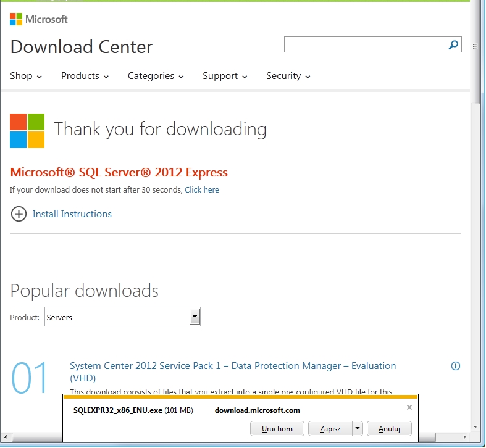Click the info icon for System Center 2012
The width and height of the screenshot is (486, 448).
(455, 366)
